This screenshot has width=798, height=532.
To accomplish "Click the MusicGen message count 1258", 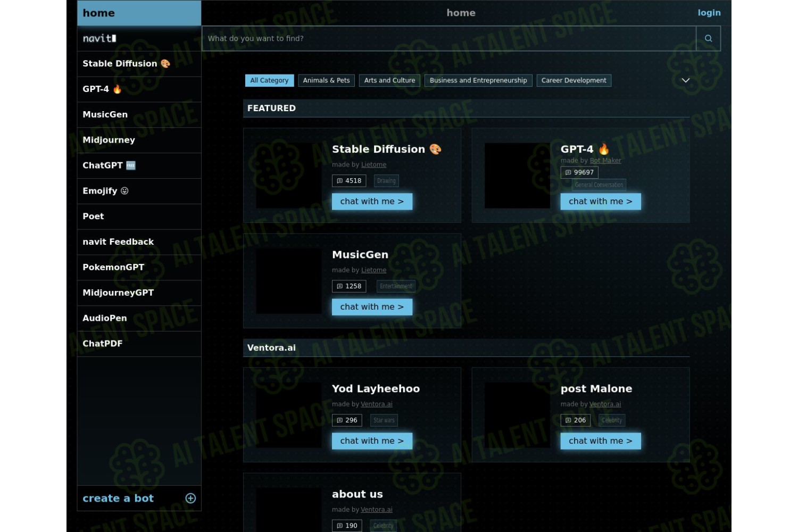I will [x=349, y=286].
